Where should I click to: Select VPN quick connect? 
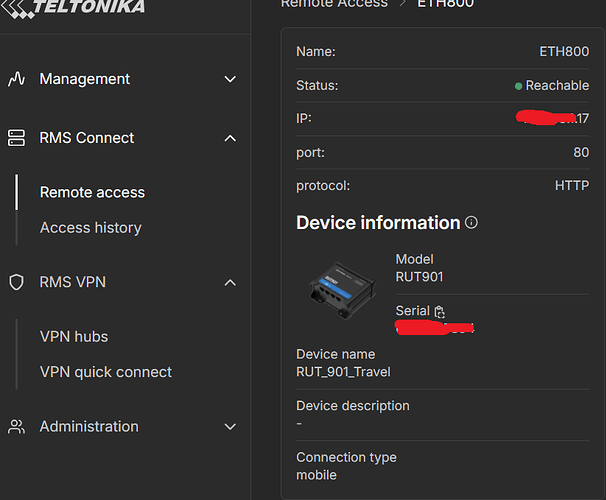pos(106,372)
